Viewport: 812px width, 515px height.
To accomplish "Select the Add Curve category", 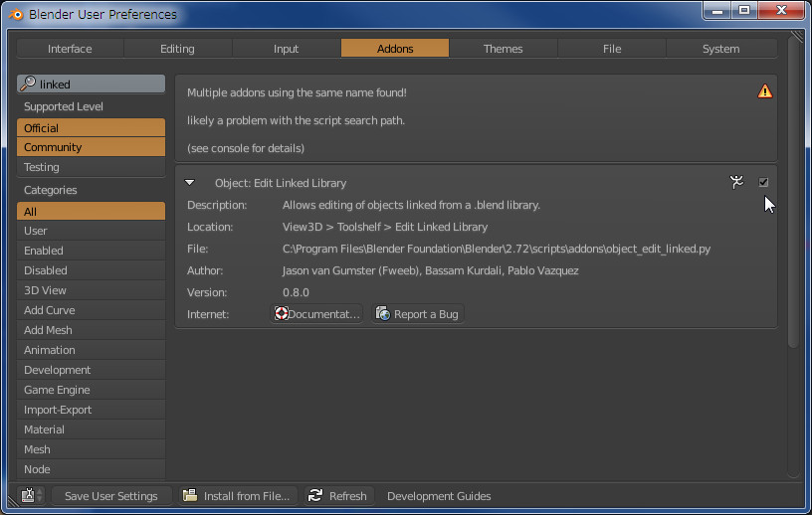I will 92,310.
